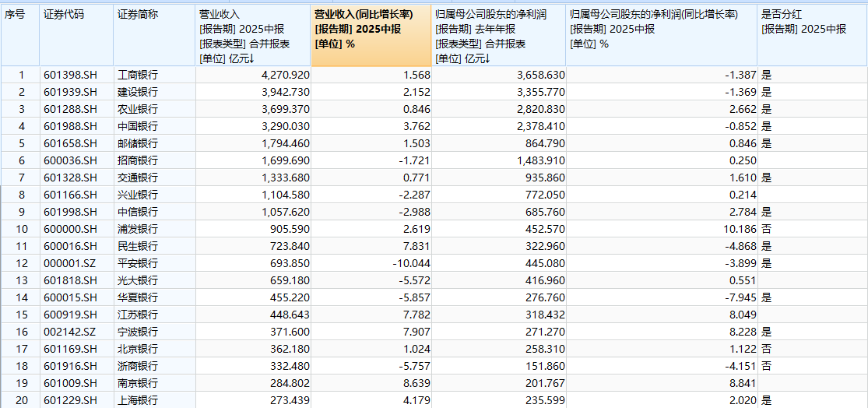The image size is (868, 408).
Task: Select profit growth value -1.387
Action: coord(740,75)
